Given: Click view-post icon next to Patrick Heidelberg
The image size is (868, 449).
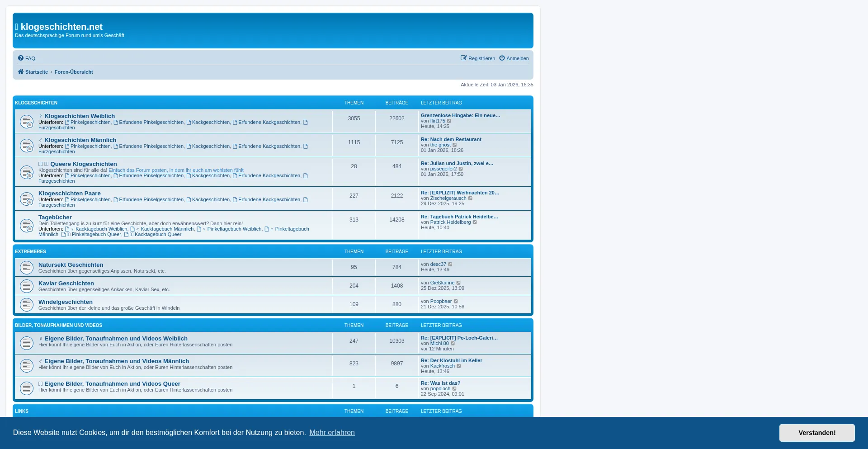Looking at the screenshot, I should click(475, 222).
